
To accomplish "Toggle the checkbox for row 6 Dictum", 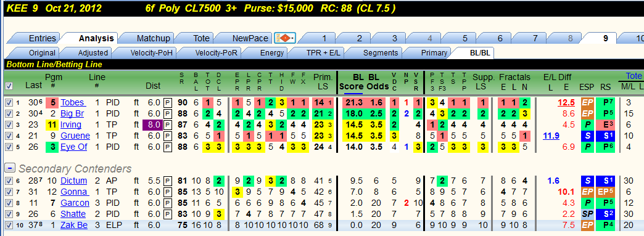I will [9, 181].
